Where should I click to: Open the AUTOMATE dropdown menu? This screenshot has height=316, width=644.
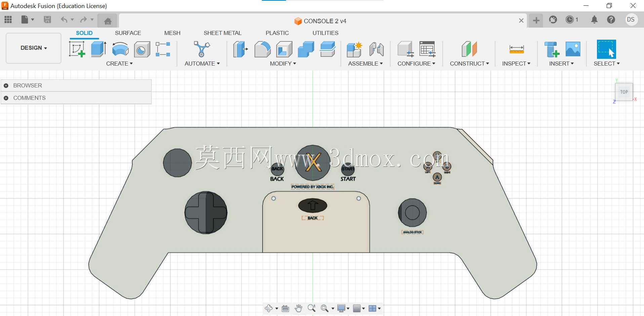click(x=202, y=64)
